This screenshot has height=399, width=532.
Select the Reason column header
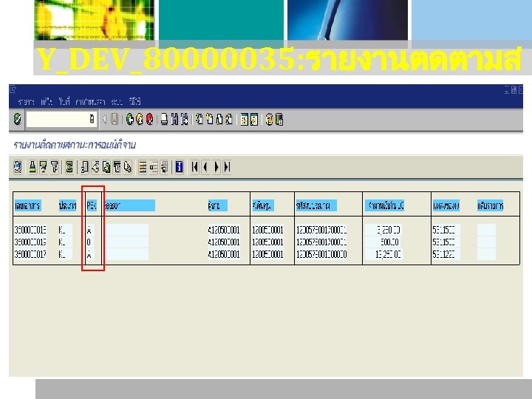pos(129,205)
